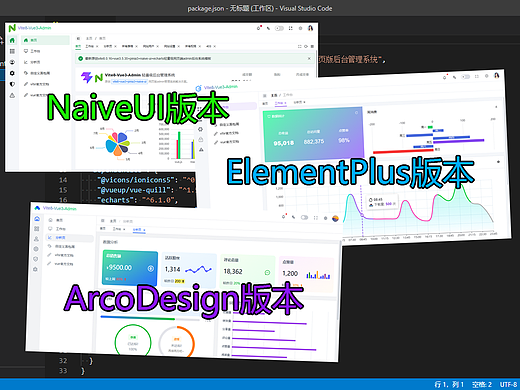Viewport: 520px width, 390px height.
Task: Click the collapse menu icon beside NaiveUI breadcrumb
Action: pos(79,38)
